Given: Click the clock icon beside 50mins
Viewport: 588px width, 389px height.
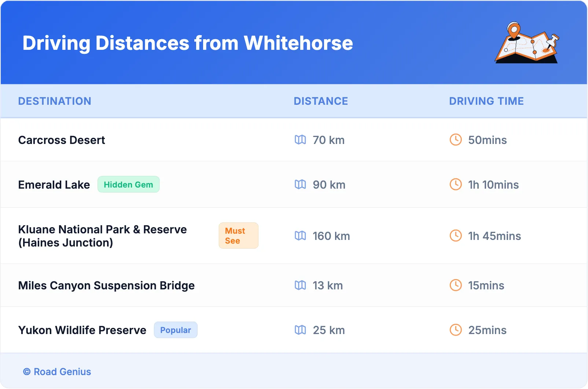Looking at the screenshot, I should 456,140.
